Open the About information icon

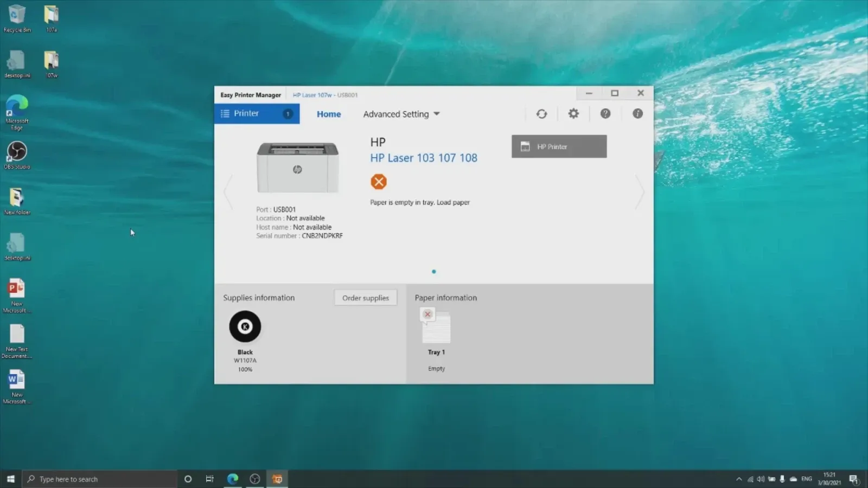point(637,113)
